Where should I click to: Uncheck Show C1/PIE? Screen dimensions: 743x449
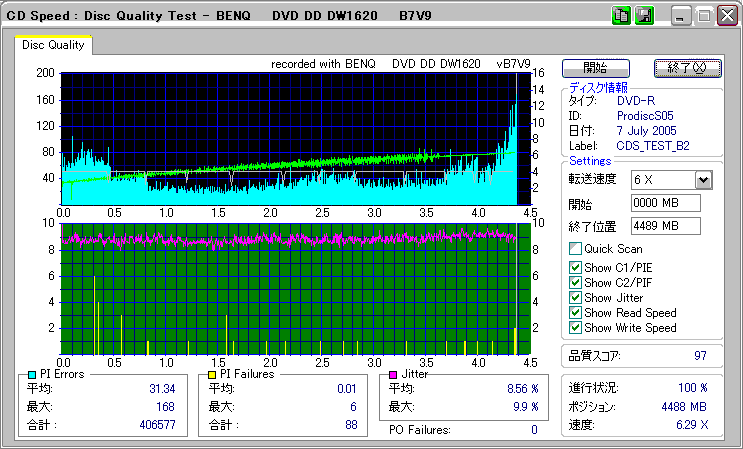[x=575, y=268]
